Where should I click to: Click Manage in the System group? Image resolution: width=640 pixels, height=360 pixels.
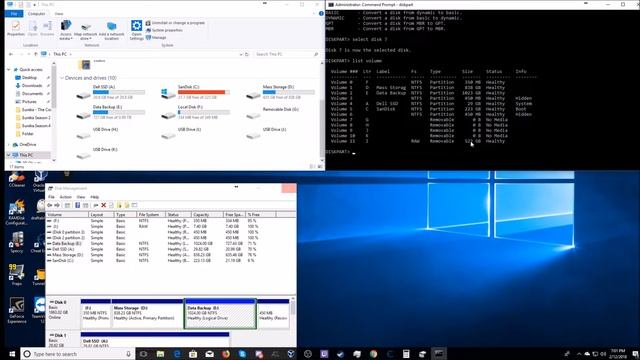156,38
